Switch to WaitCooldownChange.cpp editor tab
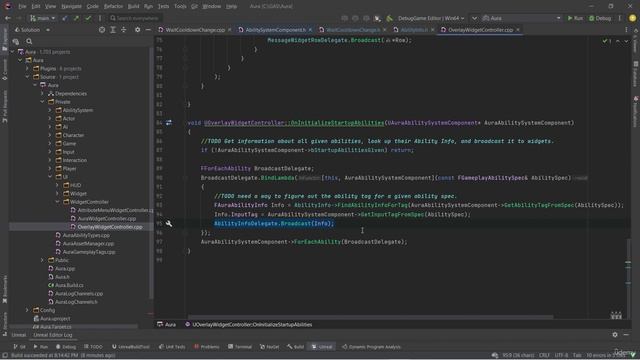This screenshot has width=640, height=360. (195, 30)
